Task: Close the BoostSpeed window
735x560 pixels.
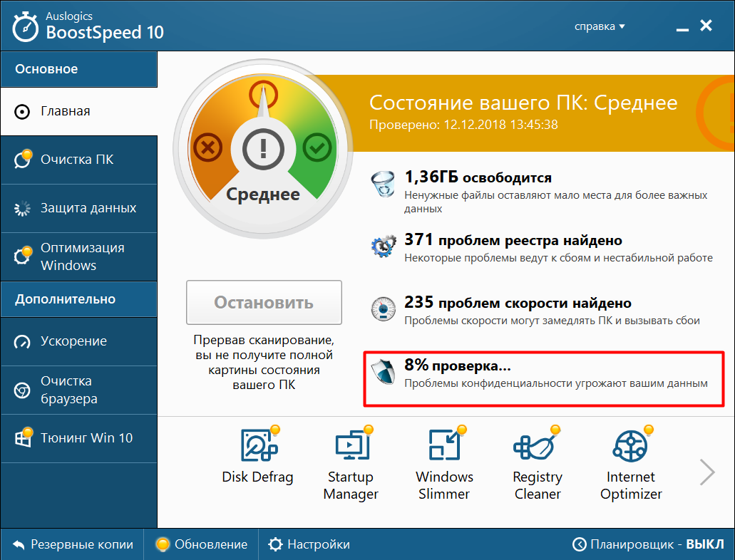Action: click(706, 26)
